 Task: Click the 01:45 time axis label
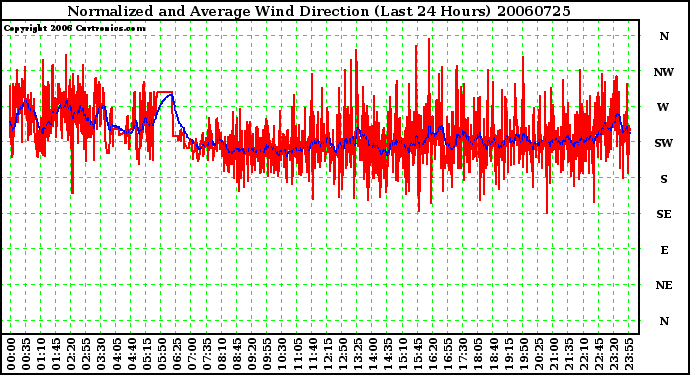56,354
